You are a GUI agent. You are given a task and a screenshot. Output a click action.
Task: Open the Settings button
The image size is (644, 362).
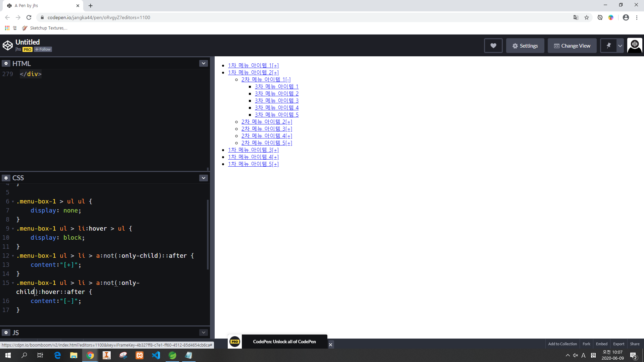pos(525,46)
